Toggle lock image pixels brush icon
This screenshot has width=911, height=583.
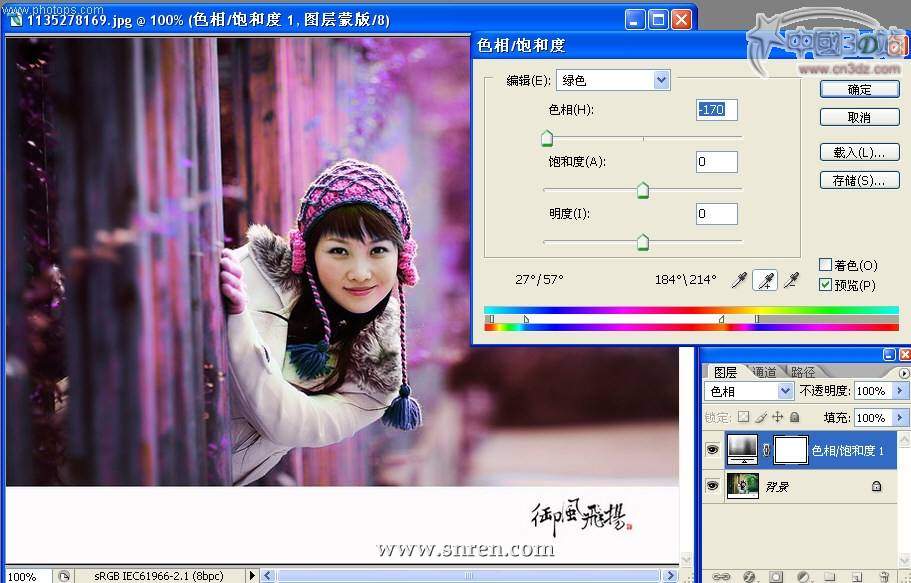click(x=761, y=417)
